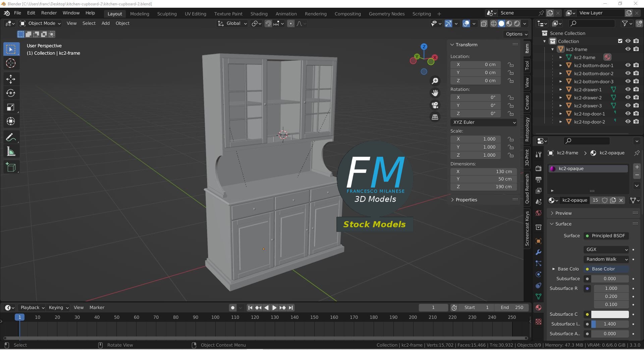Play the timeline animation
Image resolution: width=644 pixels, height=350 pixels.
coord(274,307)
